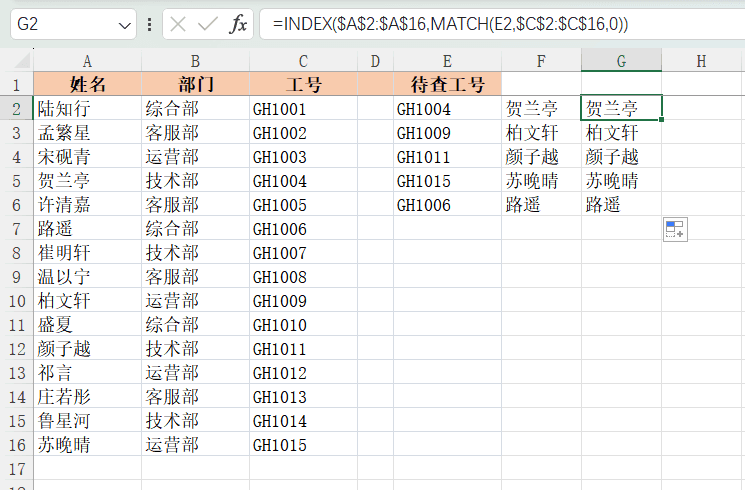Select cell 温以宁

coord(87,277)
